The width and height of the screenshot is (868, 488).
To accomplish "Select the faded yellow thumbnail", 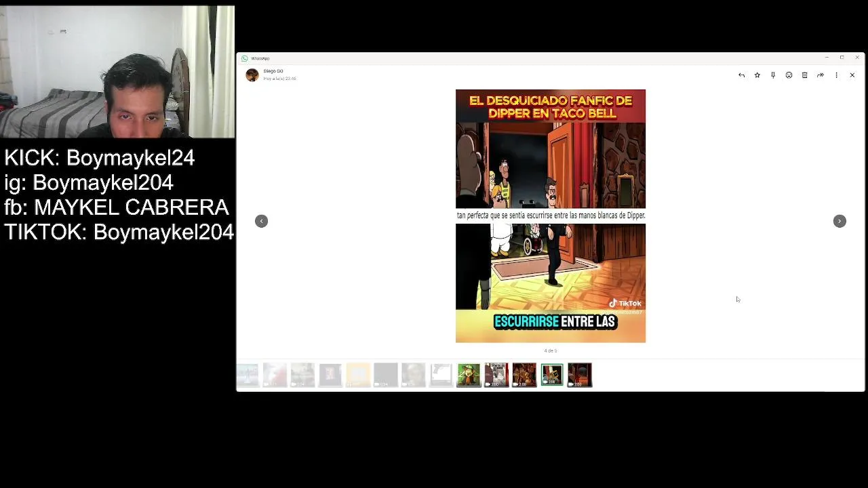I will [x=358, y=375].
